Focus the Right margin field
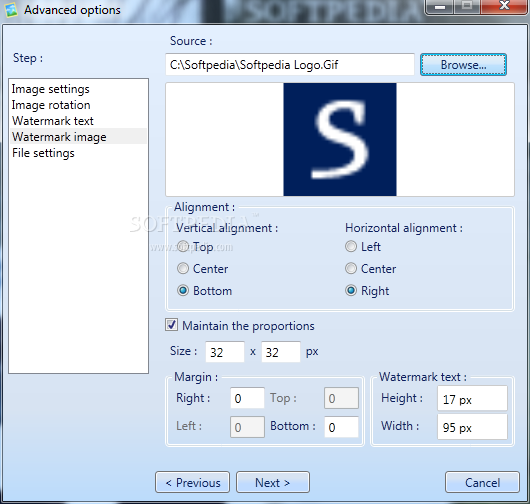The height and width of the screenshot is (504, 530). click(247, 398)
